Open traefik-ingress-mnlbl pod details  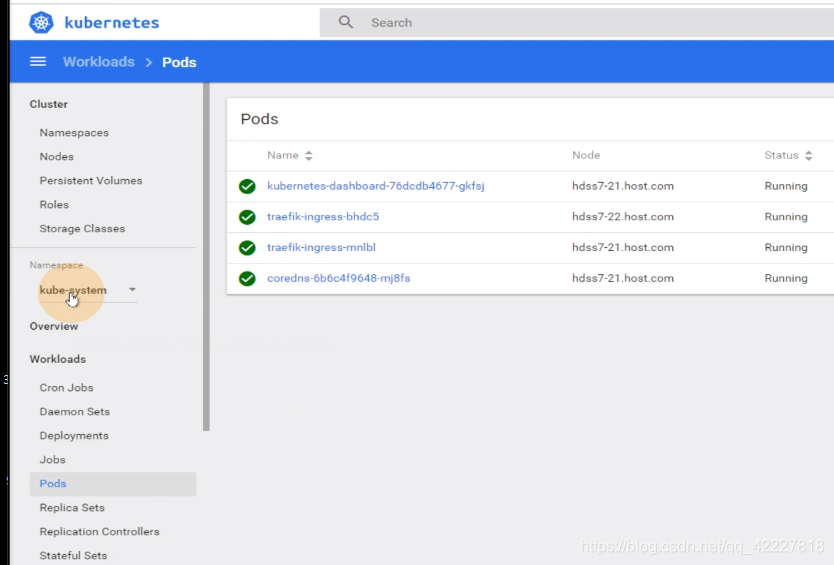point(321,247)
